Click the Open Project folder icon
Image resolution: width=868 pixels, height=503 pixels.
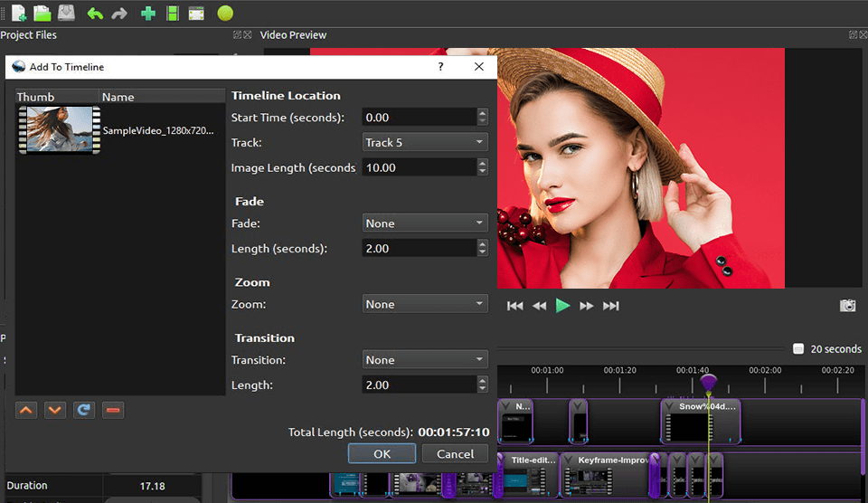42,14
